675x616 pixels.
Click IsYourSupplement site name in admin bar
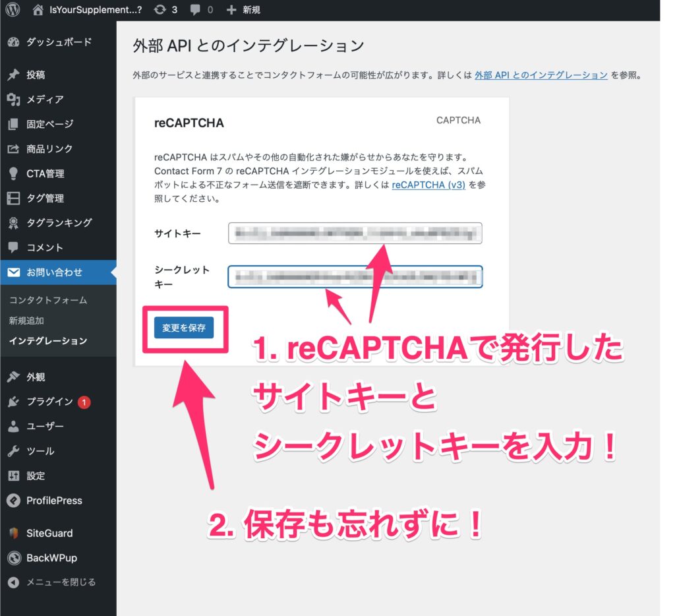[x=96, y=9]
